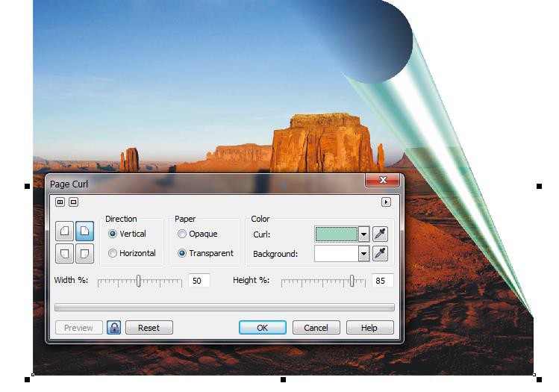The width and height of the screenshot is (559, 392).
Task: Switch to dual-pane preview window icon
Action: coord(60,202)
